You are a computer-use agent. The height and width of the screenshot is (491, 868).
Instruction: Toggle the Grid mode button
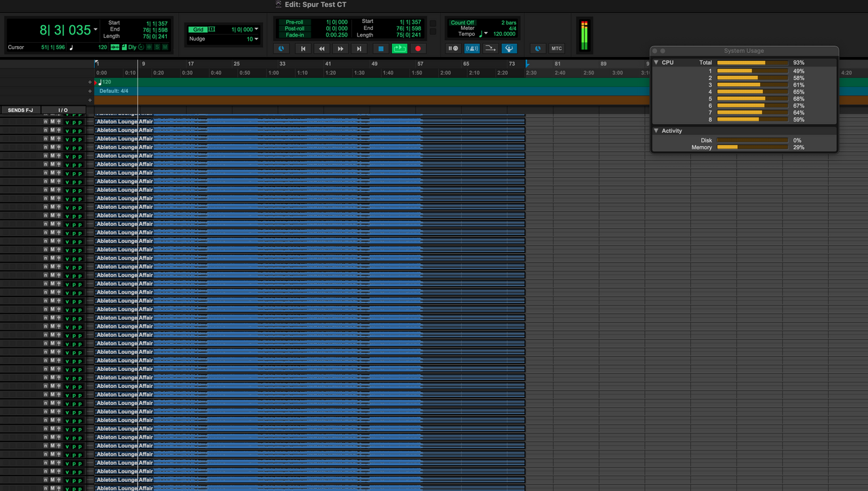(x=198, y=29)
